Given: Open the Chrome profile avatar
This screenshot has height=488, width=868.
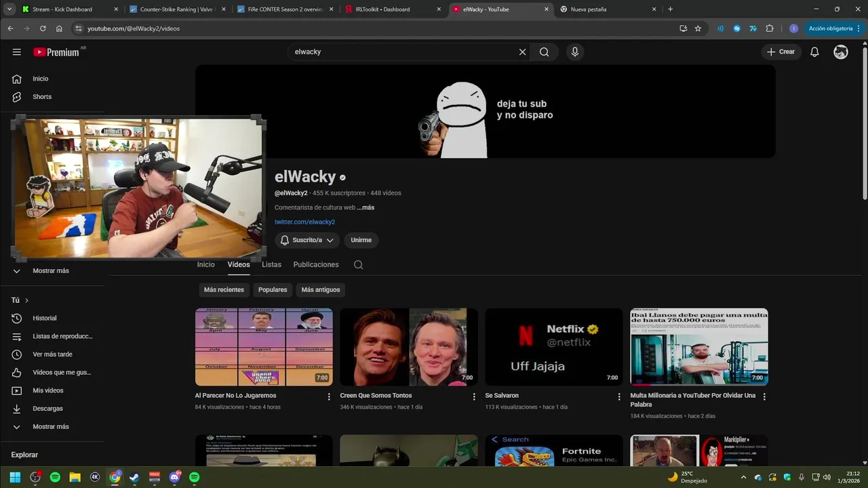Looking at the screenshot, I should (x=793, y=28).
